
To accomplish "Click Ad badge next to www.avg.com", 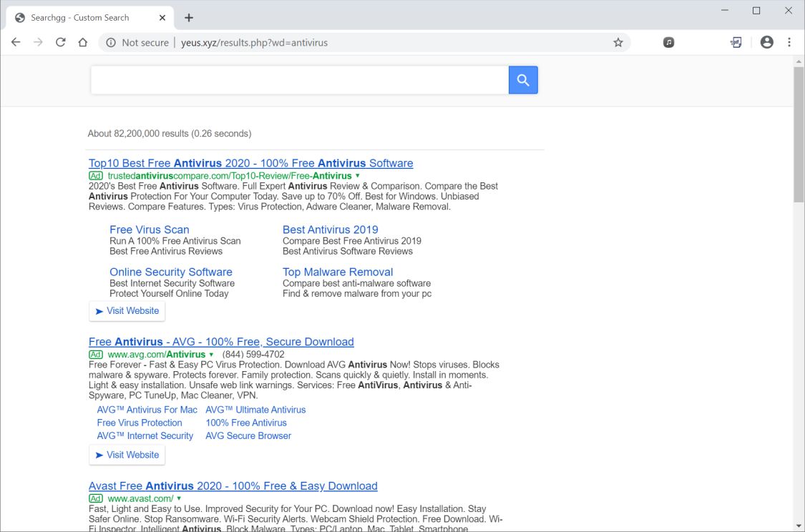I will coord(95,355).
